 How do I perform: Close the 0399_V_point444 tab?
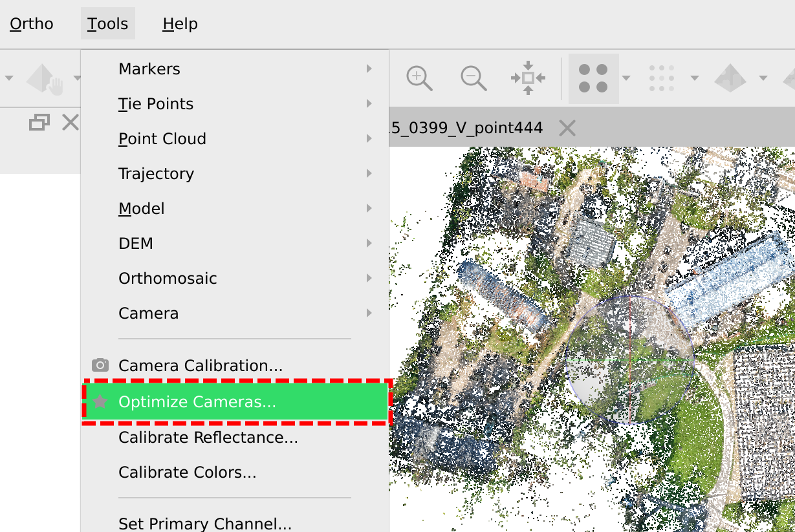567,128
